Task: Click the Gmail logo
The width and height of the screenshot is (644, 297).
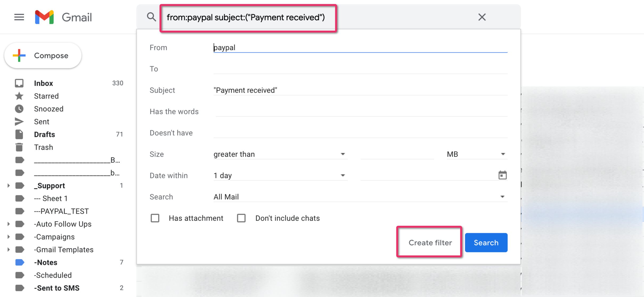Action: [x=63, y=17]
